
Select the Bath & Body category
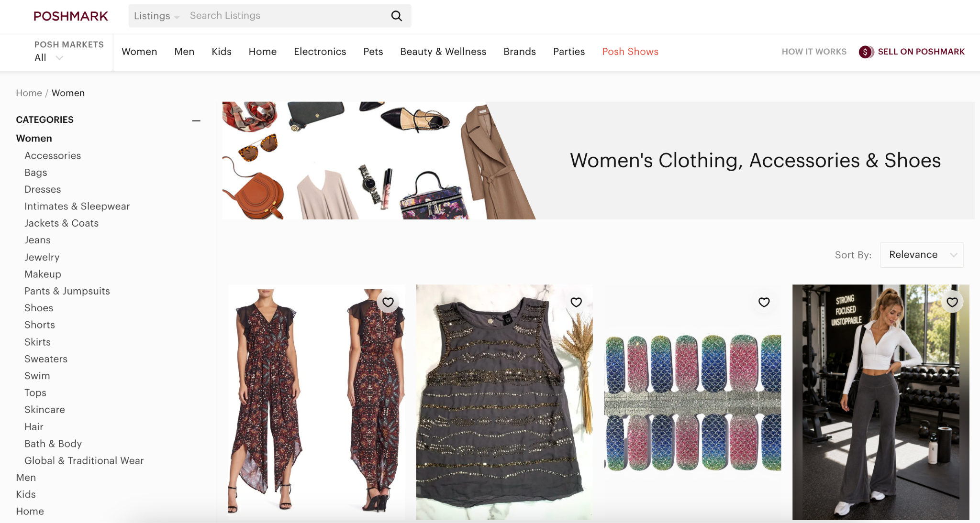tap(53, 444)
